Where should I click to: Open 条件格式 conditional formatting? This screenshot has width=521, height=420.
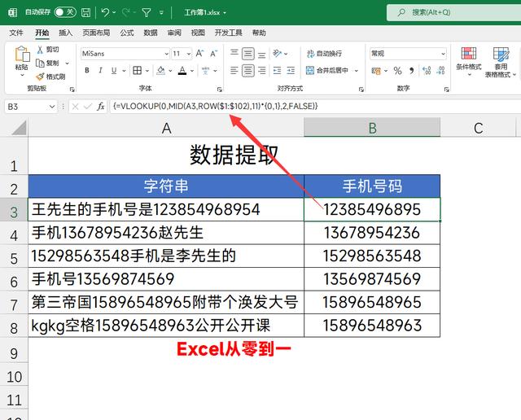coord(469,62)
